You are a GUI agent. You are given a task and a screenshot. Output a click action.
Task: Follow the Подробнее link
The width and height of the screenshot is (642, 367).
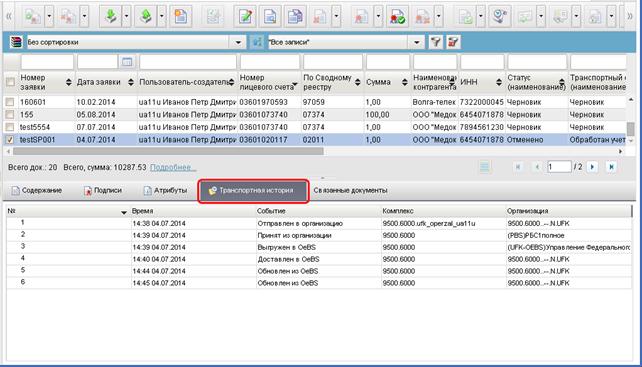coord(173,167)
